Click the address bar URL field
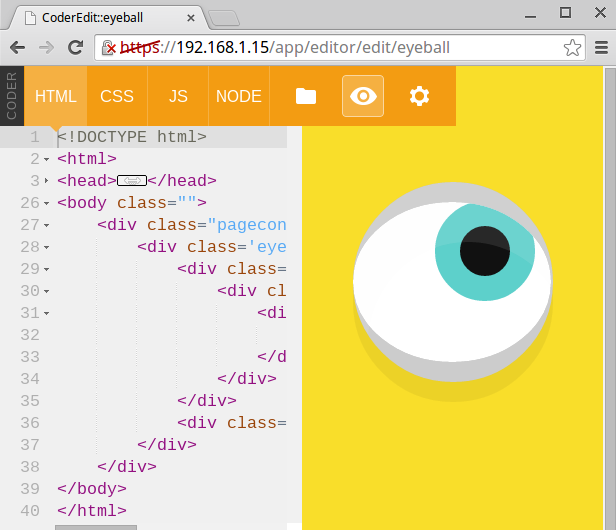 pos(340,48)
